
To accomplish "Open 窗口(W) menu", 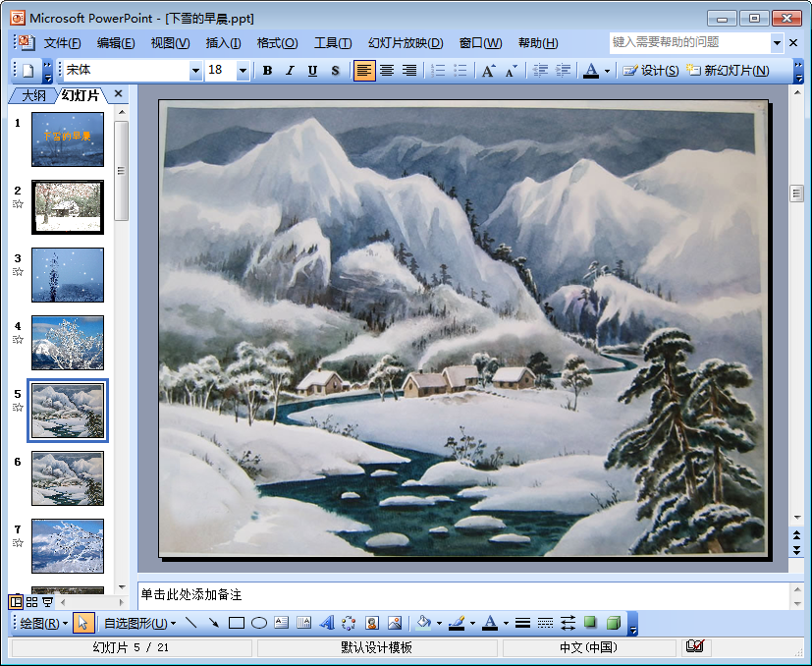I will pyautogui.click(x=480, y=43).
